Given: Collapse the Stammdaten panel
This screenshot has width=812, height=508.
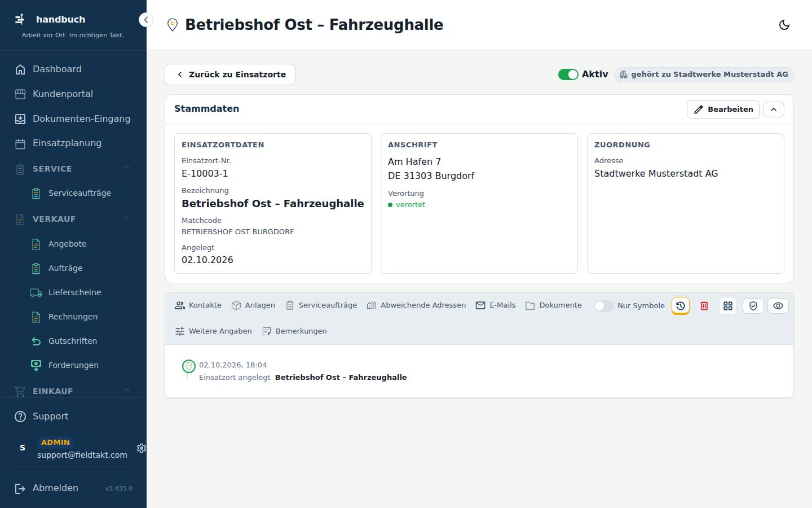Looking at the screenshot, I should pos(774,110).
